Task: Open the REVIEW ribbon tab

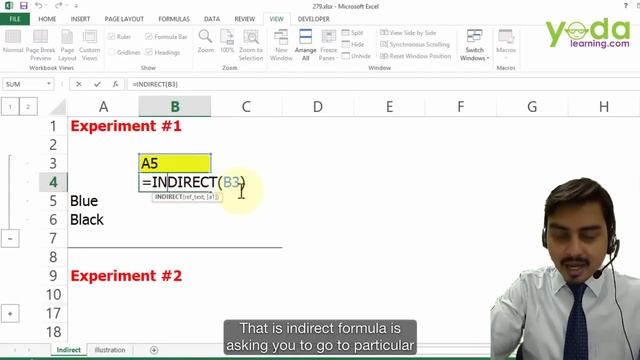Action: pos(244,19)
